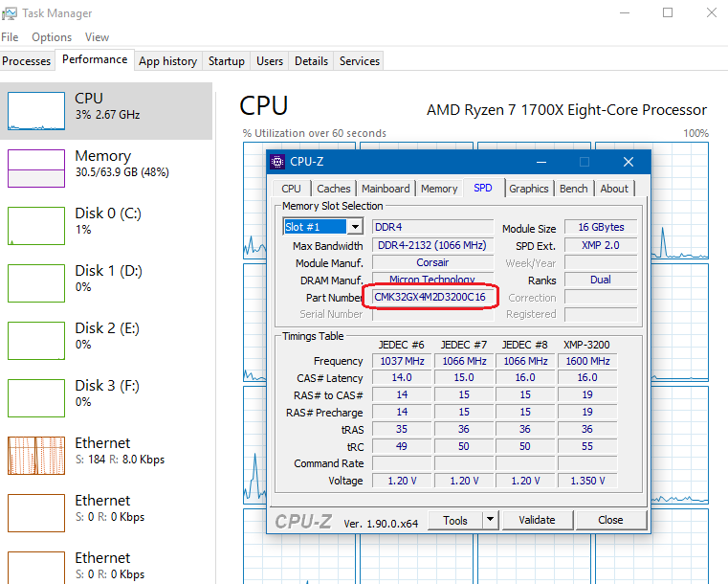
Task: Click the Part Number field CMK32GX4M2D3200C16
Action: tap(430, 298)
